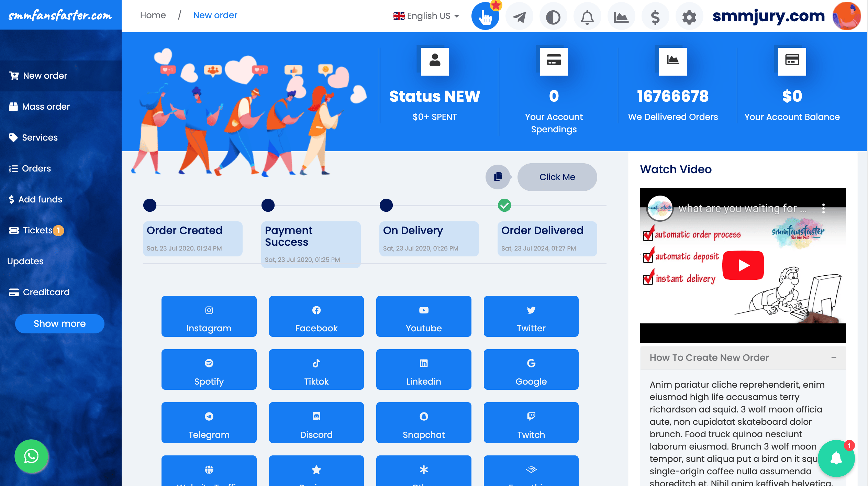Click the statistics chart icon in header

pyautogui.click(x=621, y=16)
